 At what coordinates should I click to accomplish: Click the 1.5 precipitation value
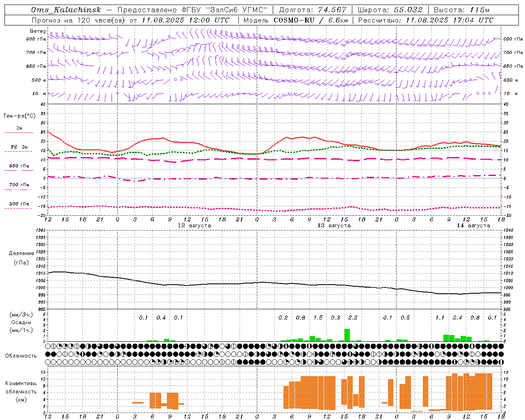click(318, 318)
